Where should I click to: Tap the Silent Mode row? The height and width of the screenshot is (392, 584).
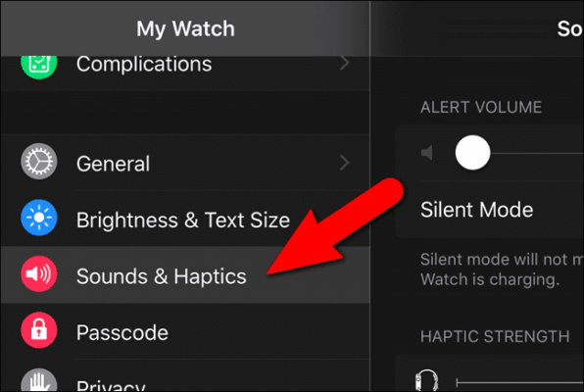pyautogui.click(x=489, y=210)
